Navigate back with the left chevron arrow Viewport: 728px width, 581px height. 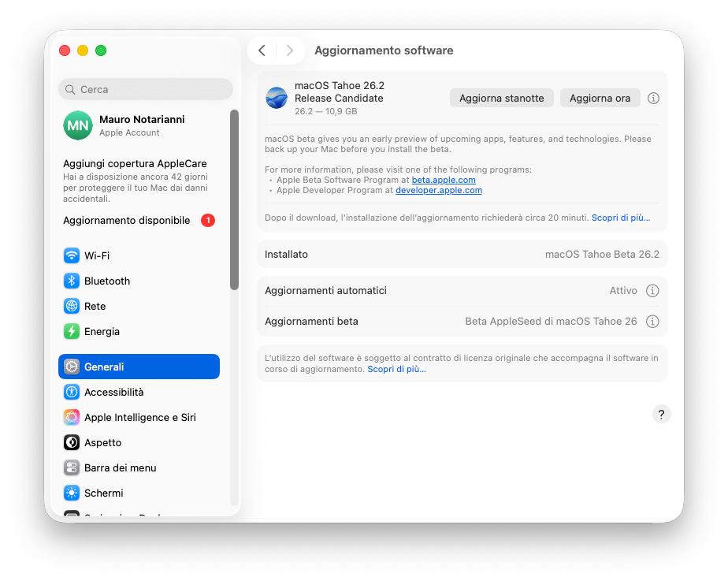click(x=262, y=50)
